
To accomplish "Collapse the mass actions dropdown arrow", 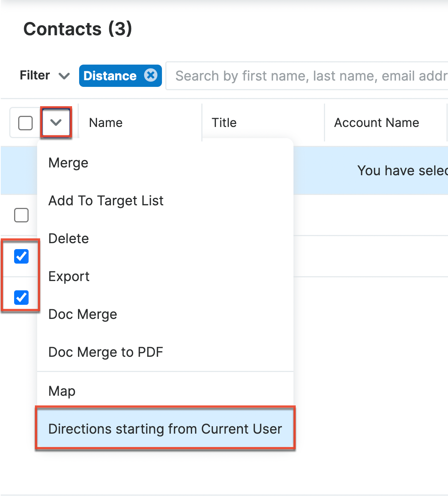I will (x=56, y=123).
